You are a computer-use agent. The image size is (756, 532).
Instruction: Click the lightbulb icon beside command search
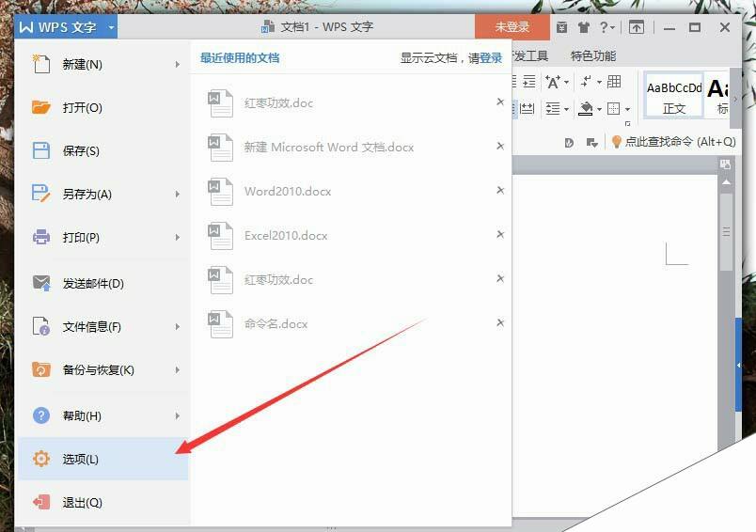[616, 142]
